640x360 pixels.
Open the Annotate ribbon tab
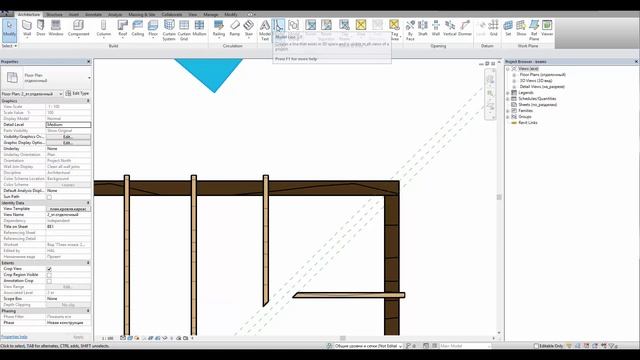(x=93, y=15)
